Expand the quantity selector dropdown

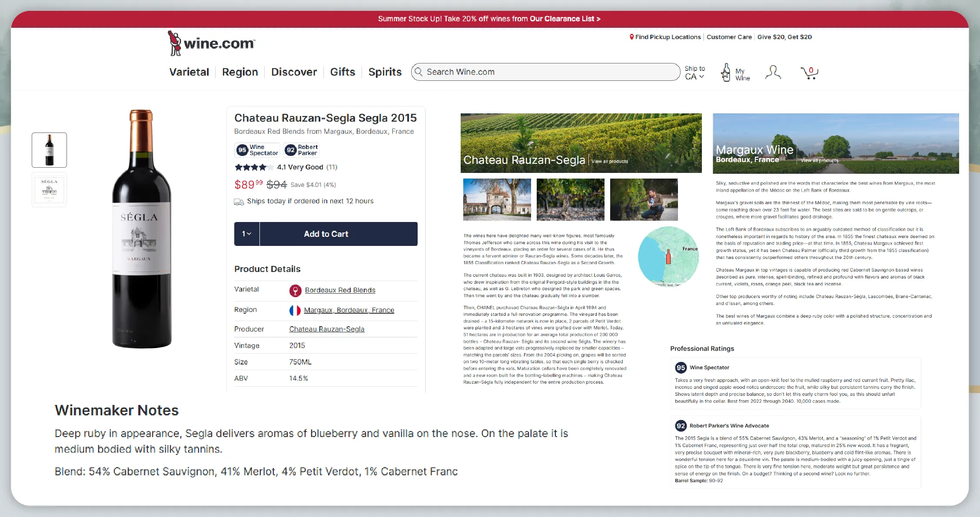(246, 234)
